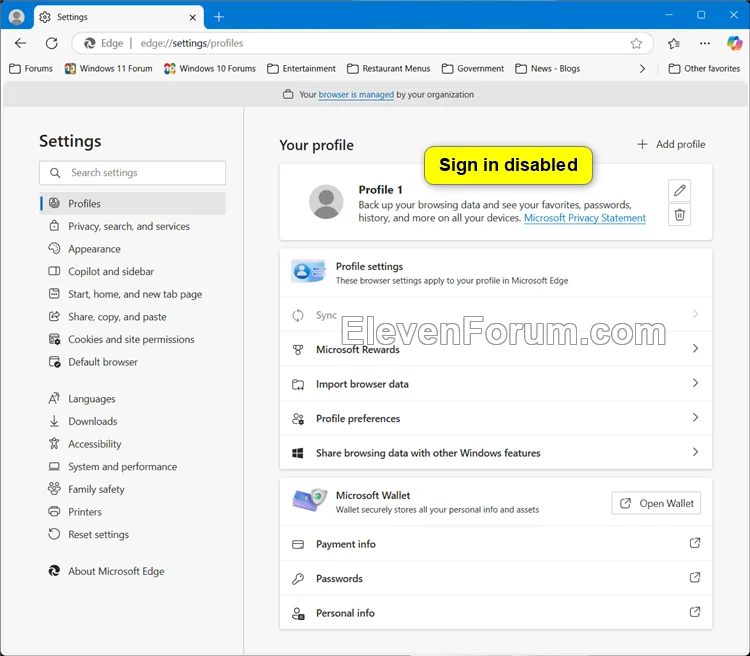Click 'browser is managed' link
The width and height of the screenshot is (750, 656).
click(x=356, y=95)
